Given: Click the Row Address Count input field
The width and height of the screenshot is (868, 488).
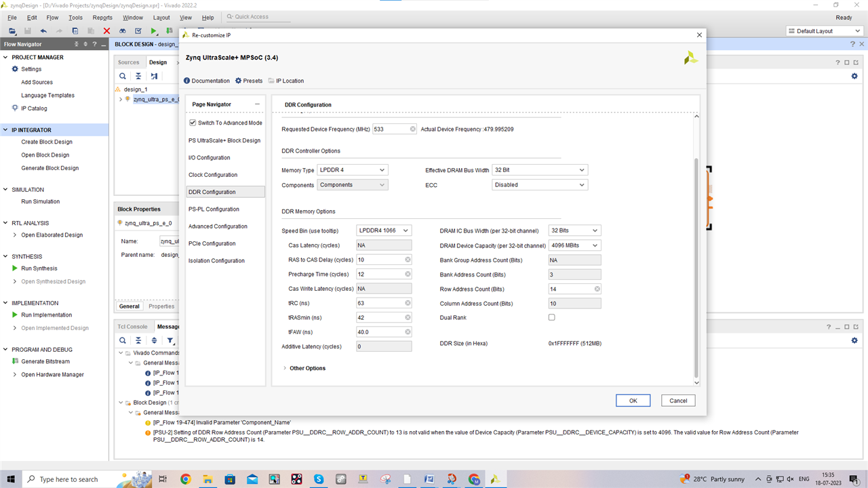Looking at the screenshot, I should pos(574,289).
